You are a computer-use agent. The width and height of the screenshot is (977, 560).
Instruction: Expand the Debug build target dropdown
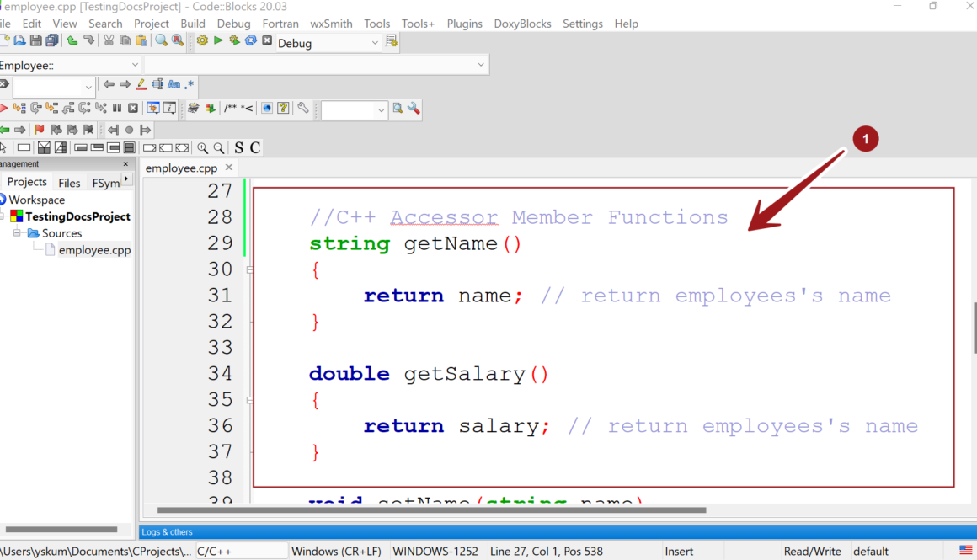tap(374, 43)
